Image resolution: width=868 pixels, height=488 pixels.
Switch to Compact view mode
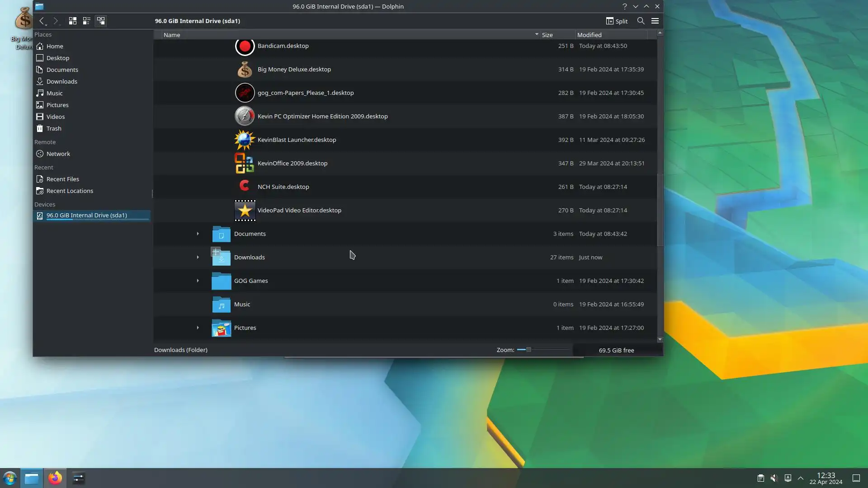pos(86,21)
